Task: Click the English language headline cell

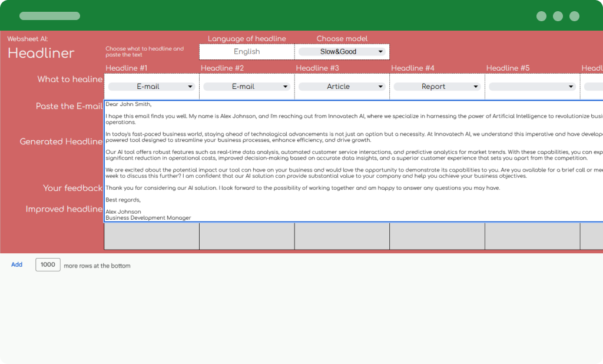Action: pos(247,52)
